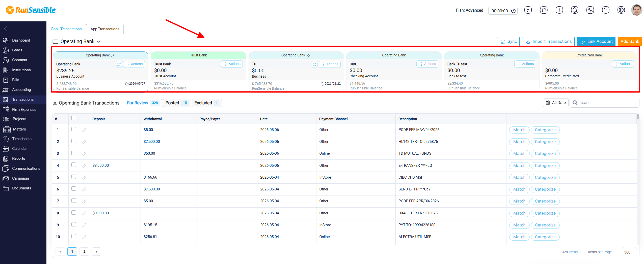The image size is (644, 264).
Task: Open Actions menu on CIBC card
Action: pos(427,64)
